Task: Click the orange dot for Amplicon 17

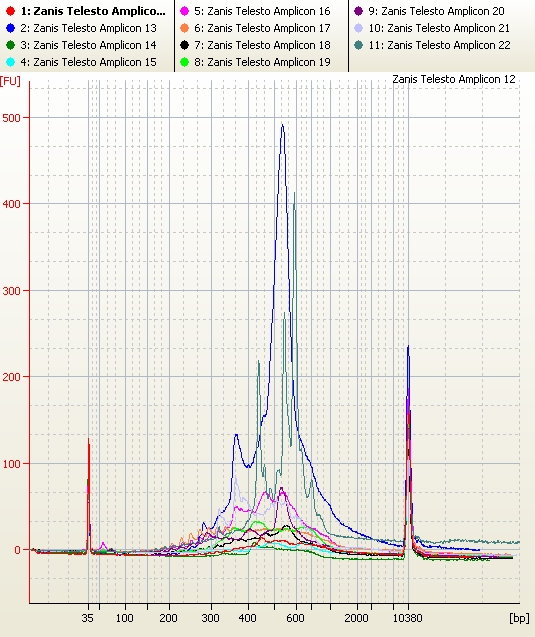Action: 184,28
